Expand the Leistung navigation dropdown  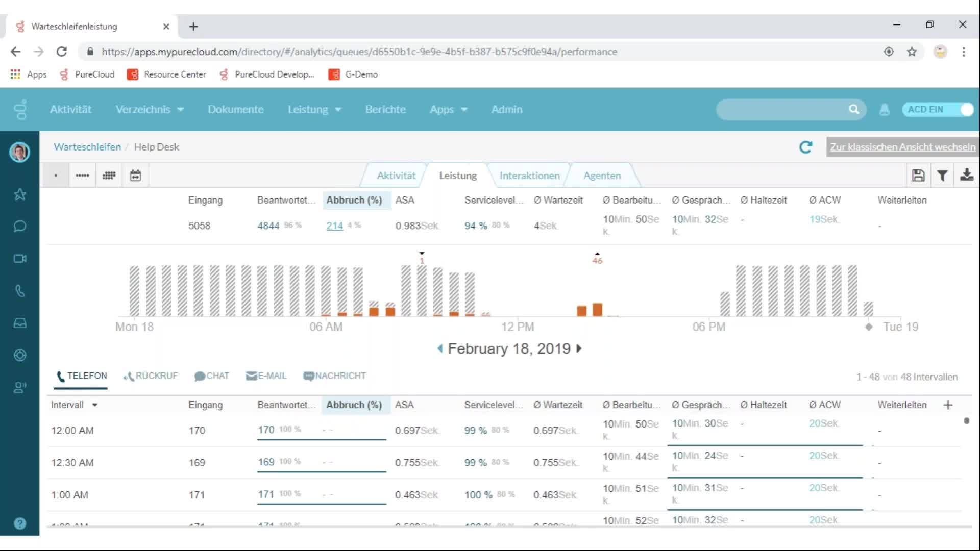pyautogui.click(x=314, y=110)
